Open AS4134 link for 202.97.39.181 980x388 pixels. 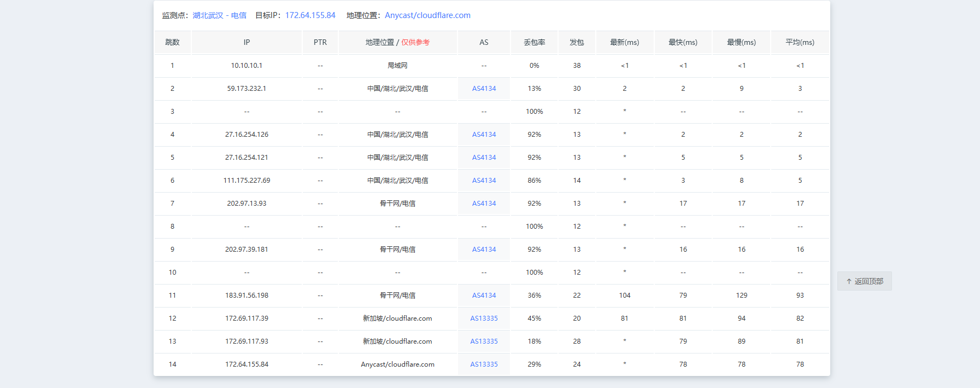tap(484, 250)
